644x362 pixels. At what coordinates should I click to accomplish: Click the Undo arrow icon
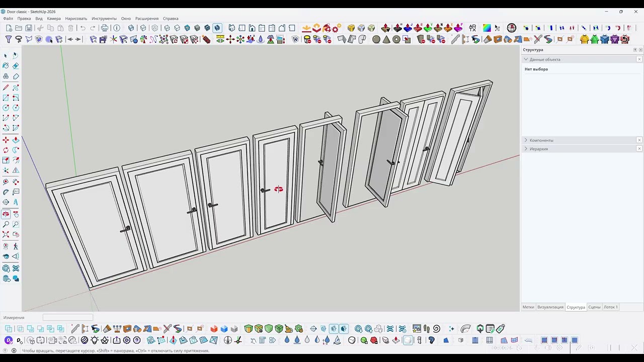(x=83, y=28)
